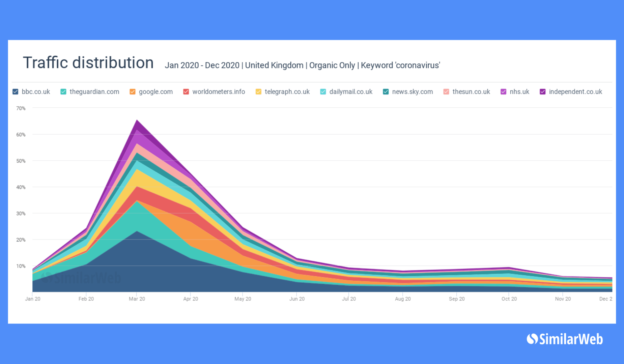The image size is (624, 364).
Task: Click telegraph.co.uk legend label
Action: tap(287, 92)
